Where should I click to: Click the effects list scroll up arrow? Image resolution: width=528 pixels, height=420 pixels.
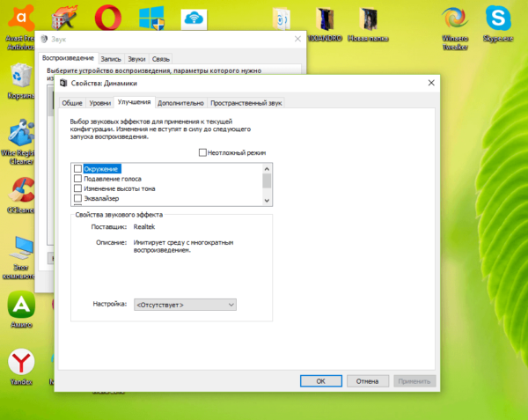click(267, 169)
